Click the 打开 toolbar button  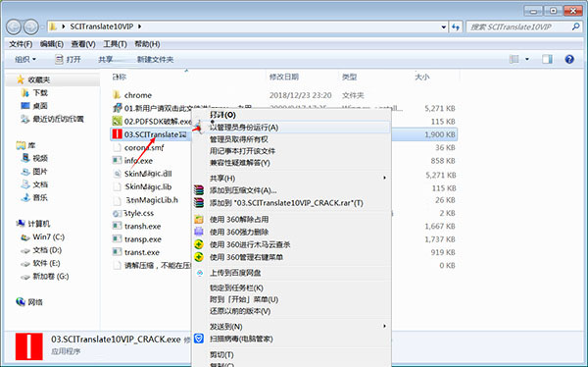tap(69, 59)
